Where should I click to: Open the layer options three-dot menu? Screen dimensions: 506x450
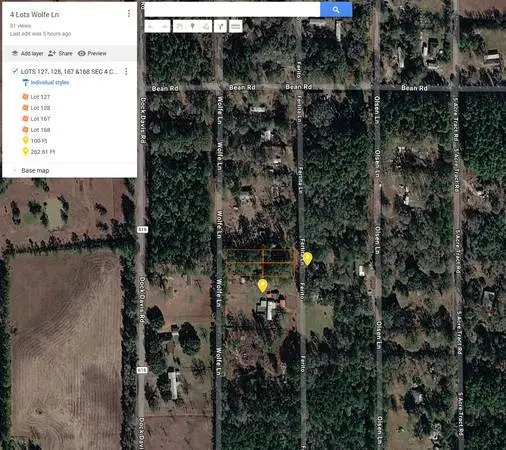[126, 71]
